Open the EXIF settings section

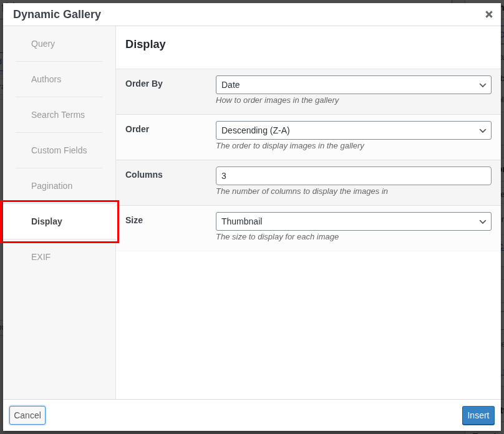coord(41,257)
